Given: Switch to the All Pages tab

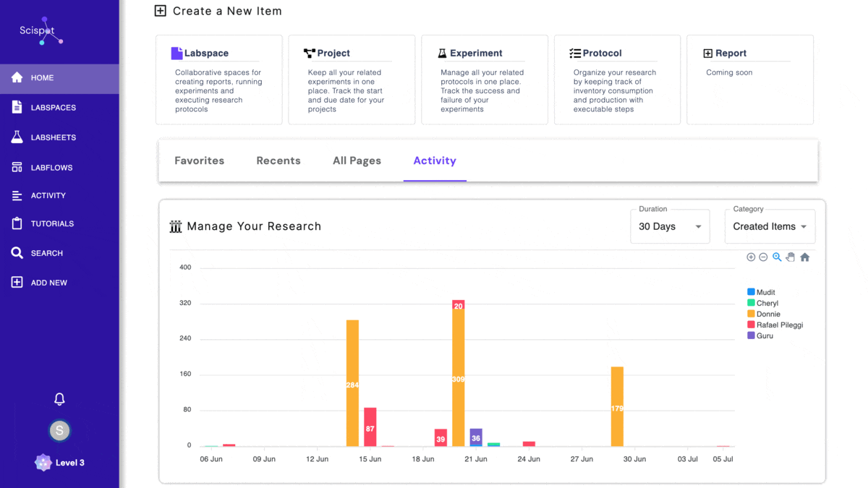Looking at the screenshot, I should 357,160.
